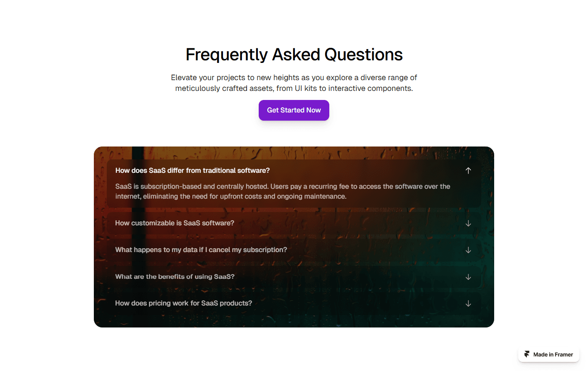Screen dimensions: 588x371
Task: Click the subtitle line starting "Elevate your projects"
Action: click(294, 78)
